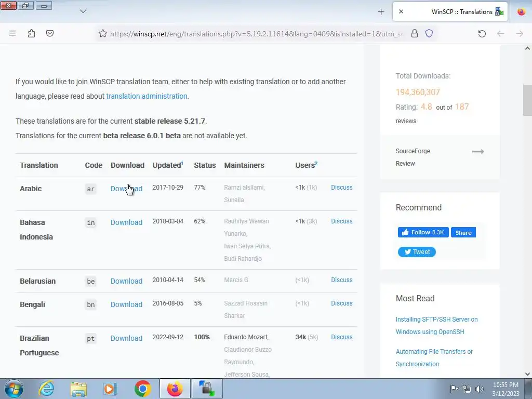Click the Maintainers column header
This screenshot has width=532, height=399.
244,165
